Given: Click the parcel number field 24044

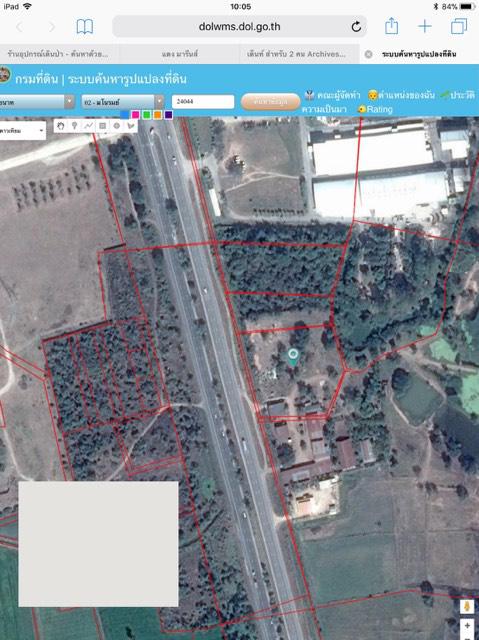Looking at the screenshot, I should (203, 102).
